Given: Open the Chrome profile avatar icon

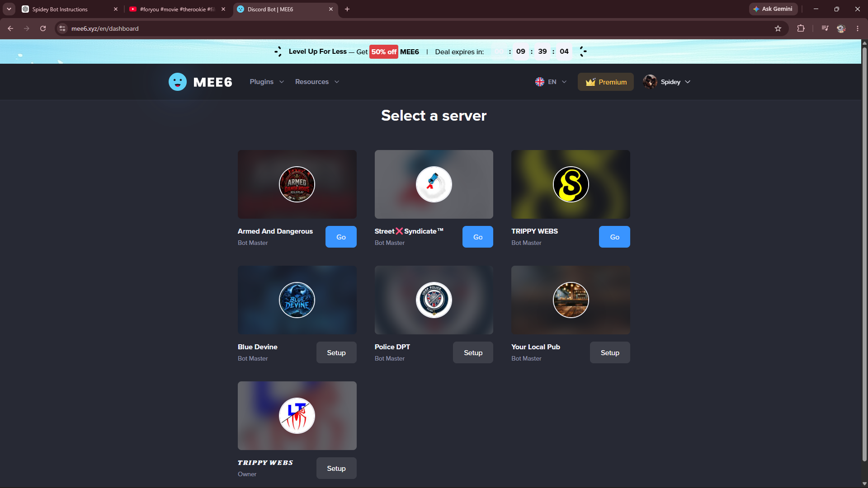Looking at the screenshot, I should (841, 28).
